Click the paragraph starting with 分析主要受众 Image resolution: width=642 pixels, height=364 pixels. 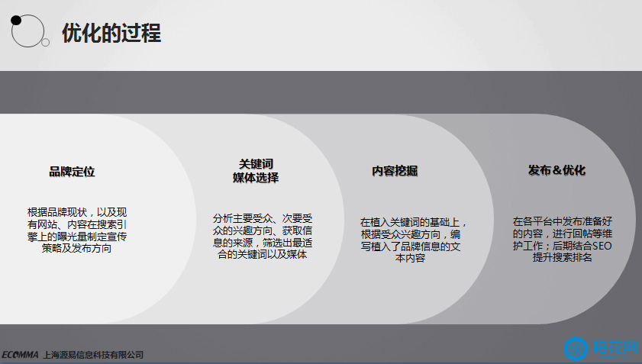point(262,237)
